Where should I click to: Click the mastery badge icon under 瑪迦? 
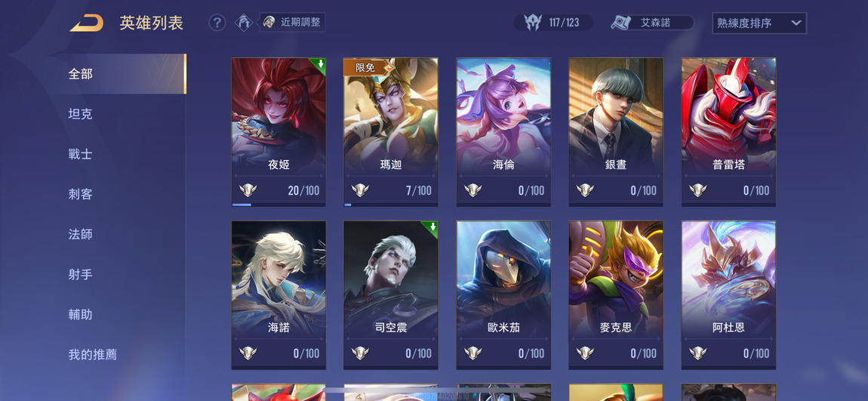[360, 190]
